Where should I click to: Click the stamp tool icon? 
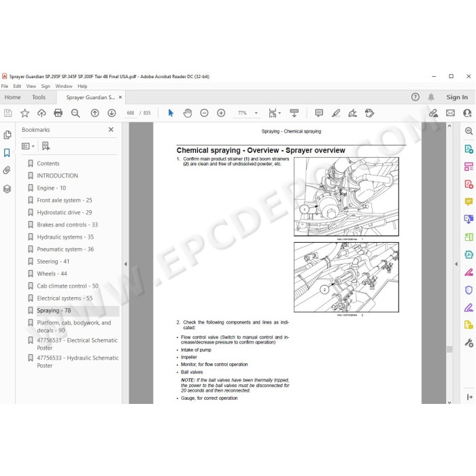tap(369, 114)
